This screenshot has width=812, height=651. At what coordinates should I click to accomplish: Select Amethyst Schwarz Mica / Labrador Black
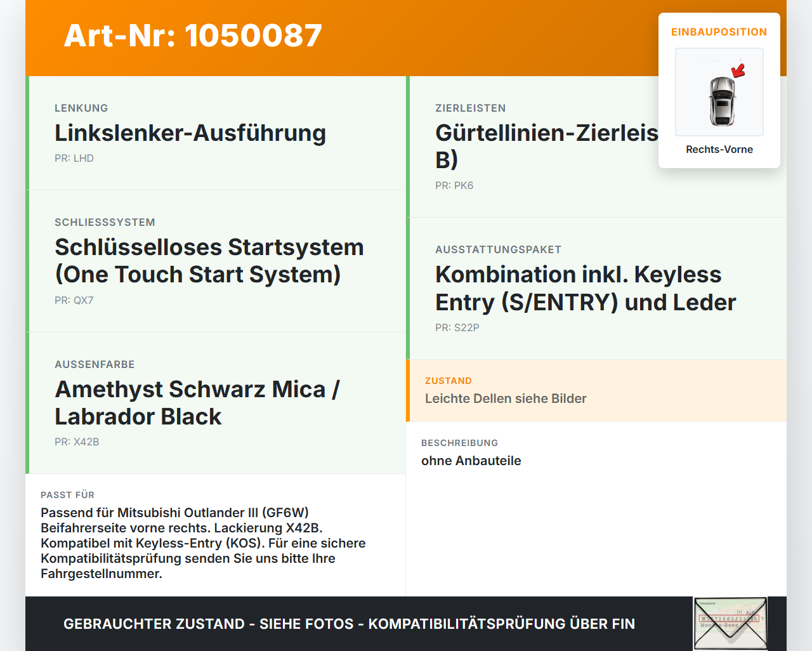[197, 403]
